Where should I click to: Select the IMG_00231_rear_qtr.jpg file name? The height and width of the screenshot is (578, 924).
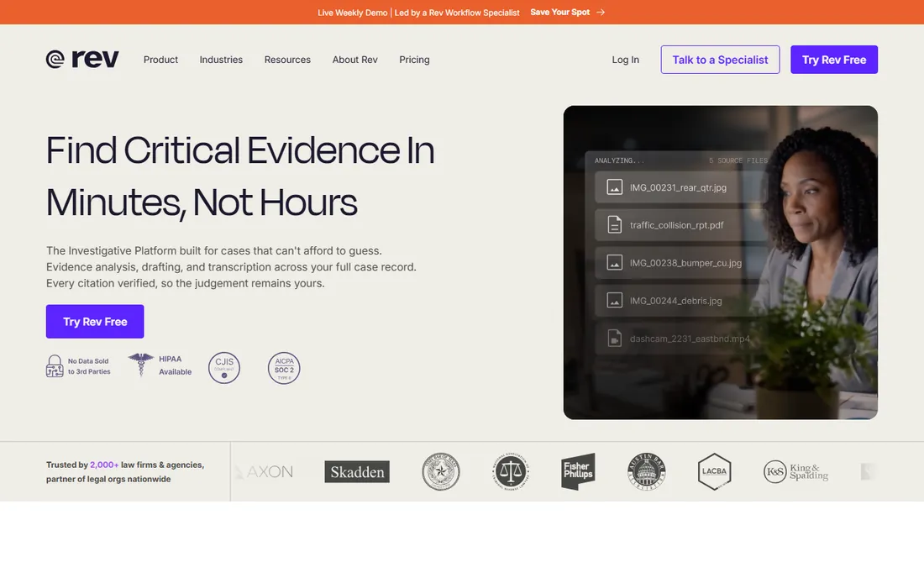coord(678,187)
